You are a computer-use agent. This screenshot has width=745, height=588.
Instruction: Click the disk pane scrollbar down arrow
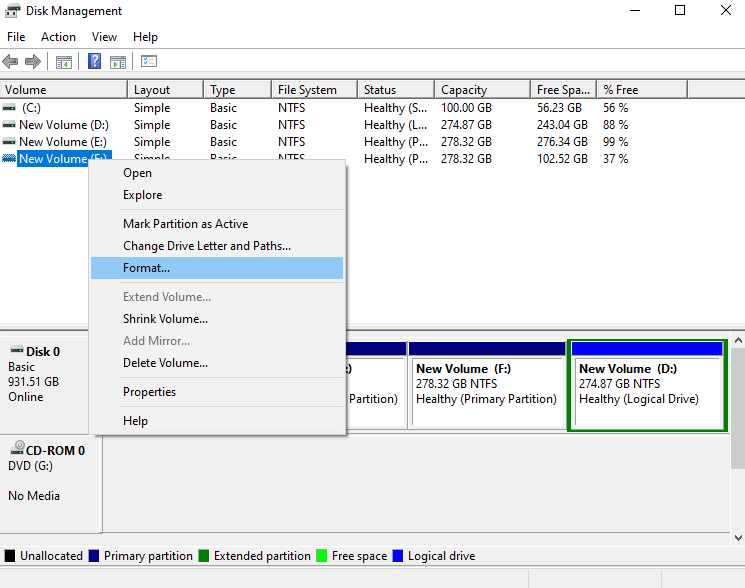pos(738,538)
